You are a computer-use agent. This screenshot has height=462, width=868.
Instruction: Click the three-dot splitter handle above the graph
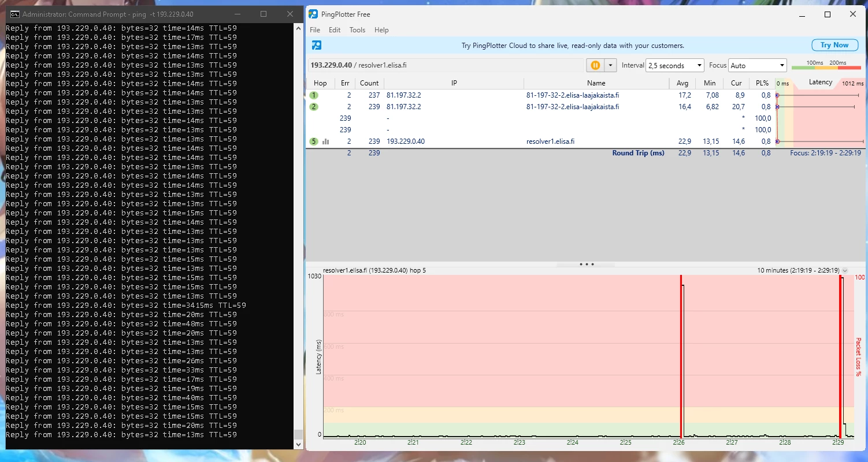[587, 264]
